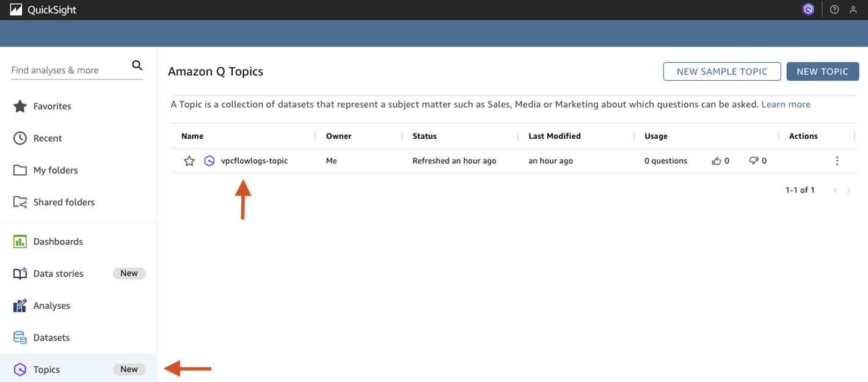Click the thumbs down icon in Usage
Viewport: 868px width, 382px height.
[x=754, y=161]
